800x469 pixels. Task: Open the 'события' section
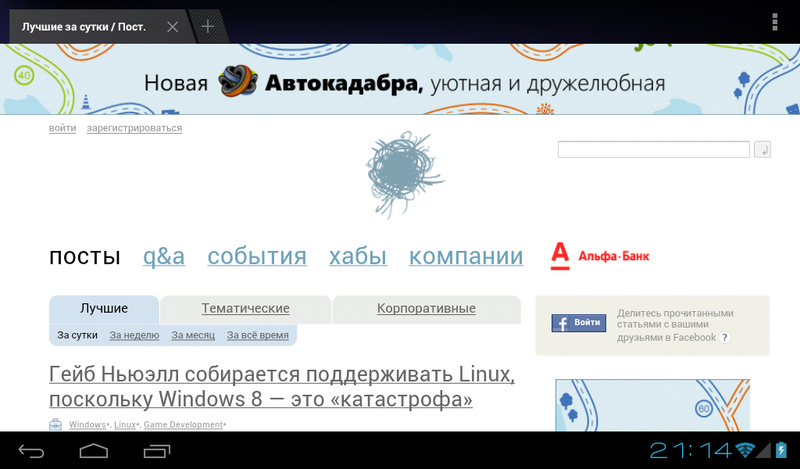[x=257, y=256]
